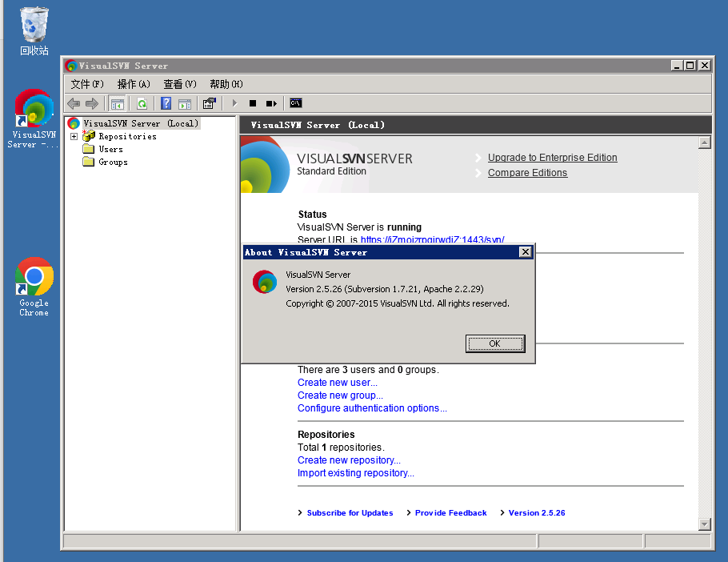Click the Forward arrow toolbar icon
This screenshot has height=562, width=728.
coord(92,103)
